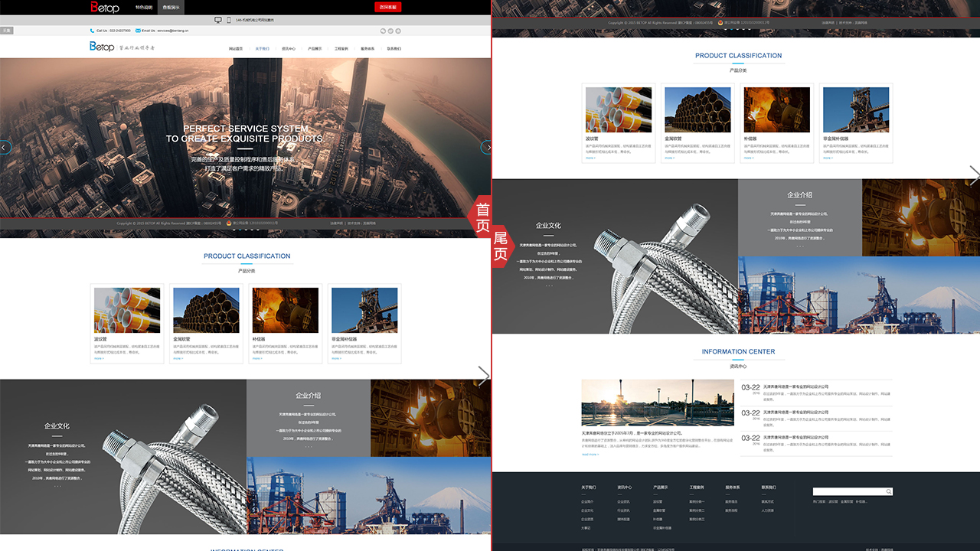Switch to desktop preview monitor icon

(x=218, y=21)
